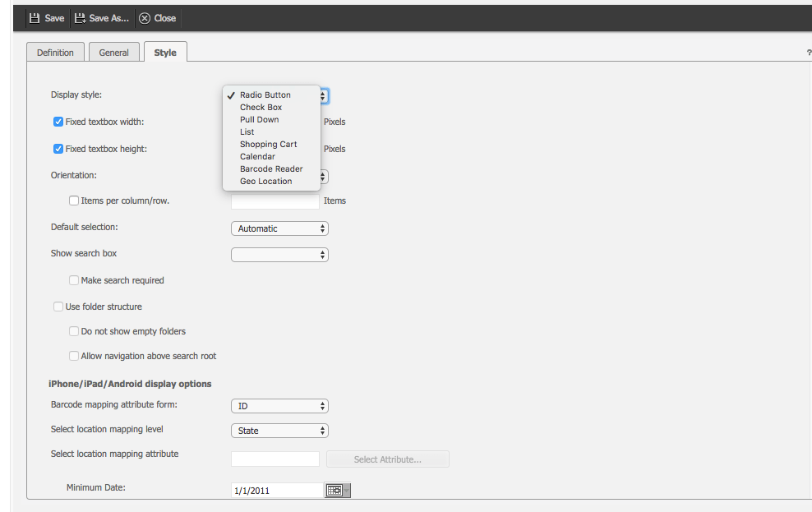Choose Pull Down from display style list
Viewport: 812px width, 512px height.
coord(259,119)
